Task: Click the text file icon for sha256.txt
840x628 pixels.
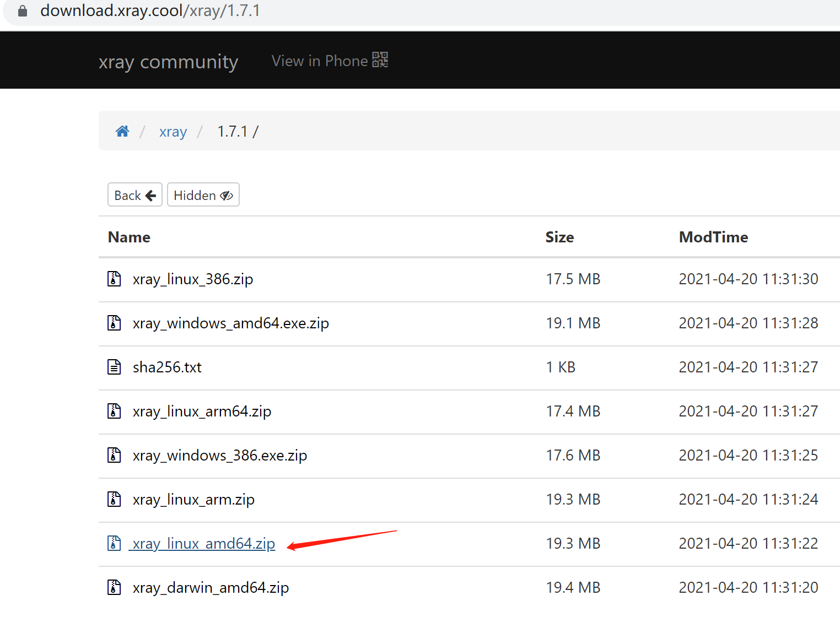Action: click(114, 367)
